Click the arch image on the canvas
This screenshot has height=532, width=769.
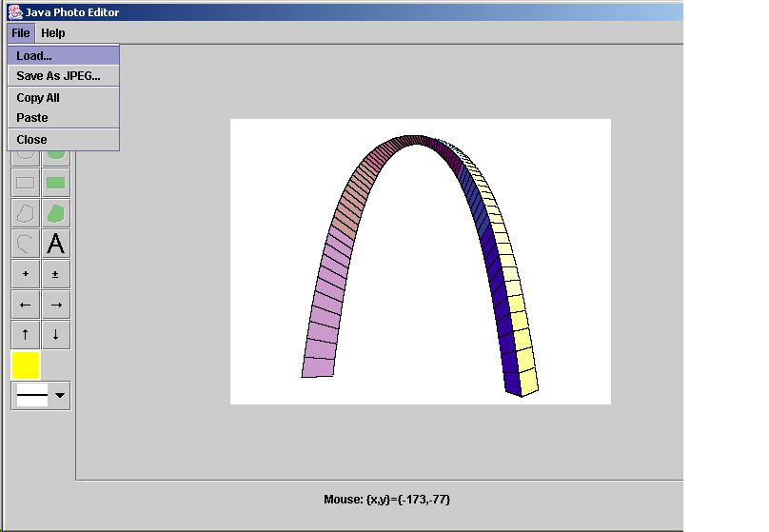[x=421, y=262]
